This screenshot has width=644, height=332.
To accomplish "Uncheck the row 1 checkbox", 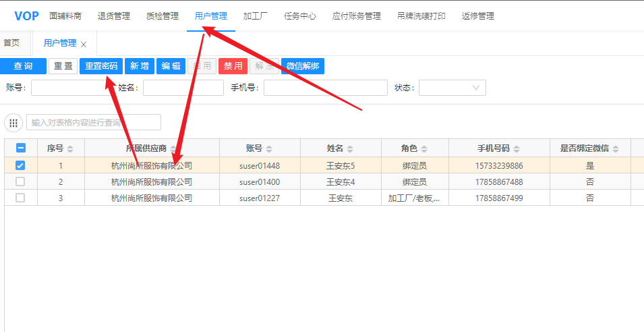I will (21, 165).
